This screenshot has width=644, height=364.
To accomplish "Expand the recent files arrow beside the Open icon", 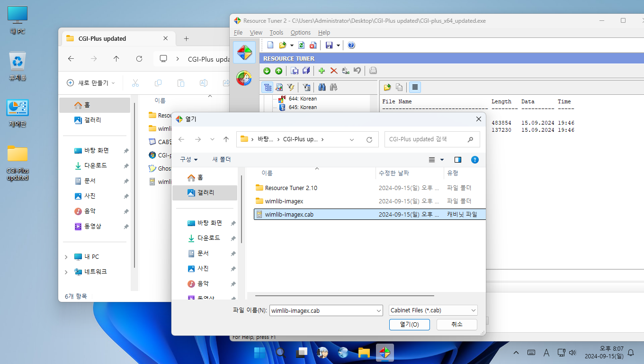I will [292, 45].
